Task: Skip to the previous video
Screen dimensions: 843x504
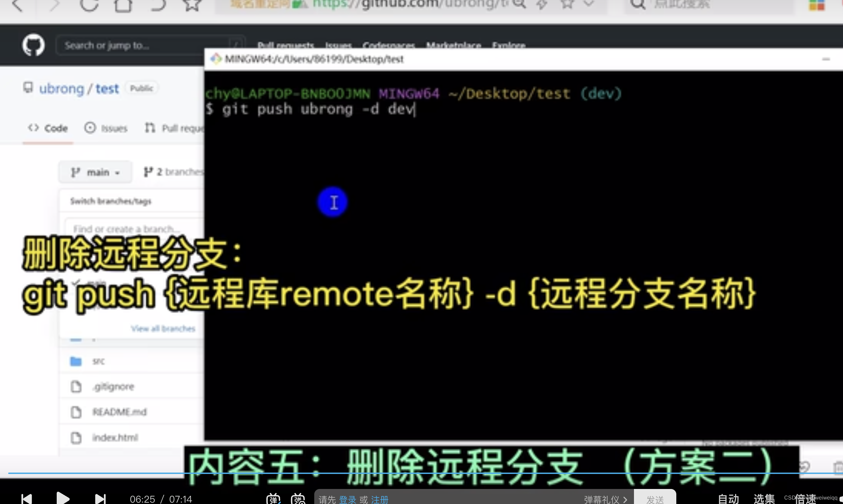Action: 27,499
